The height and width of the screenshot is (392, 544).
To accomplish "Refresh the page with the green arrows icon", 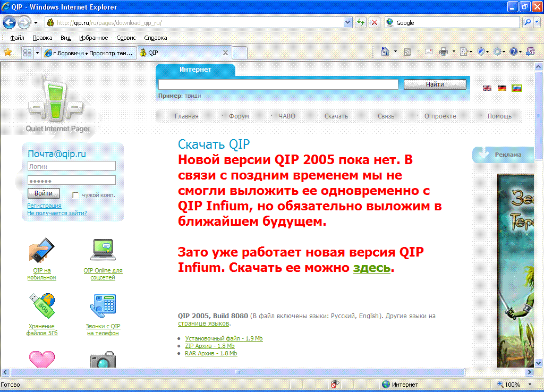I will (361, 23).
